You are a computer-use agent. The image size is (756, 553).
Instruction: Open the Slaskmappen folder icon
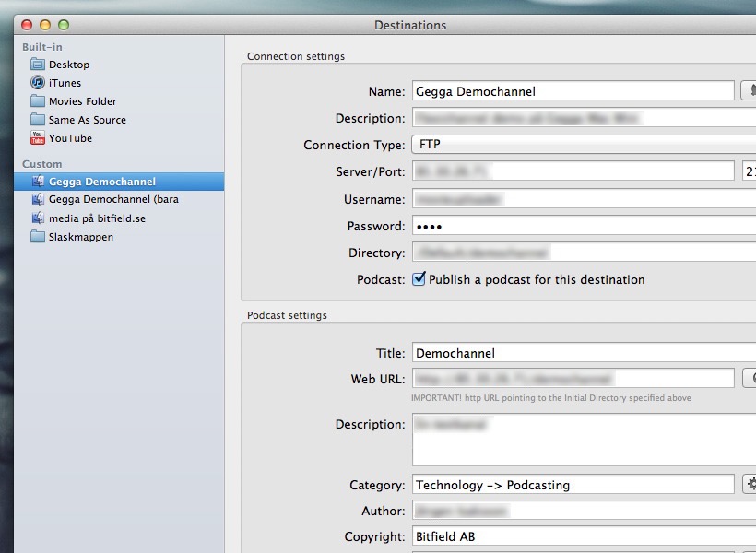[38, 237]
